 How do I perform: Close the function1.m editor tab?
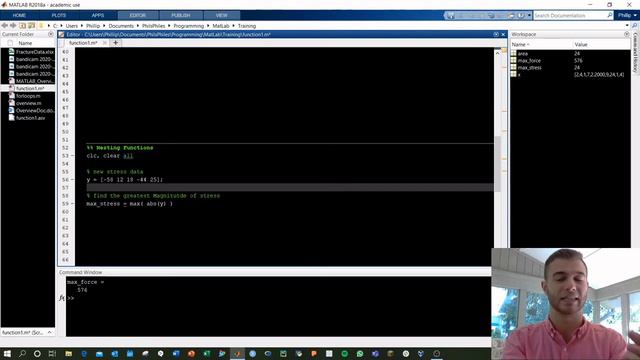coord(104,43)
